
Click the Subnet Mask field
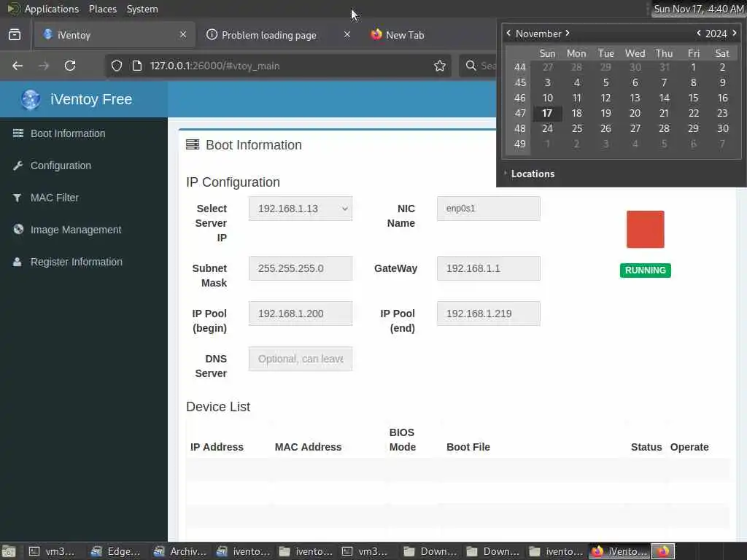[301, 268]
